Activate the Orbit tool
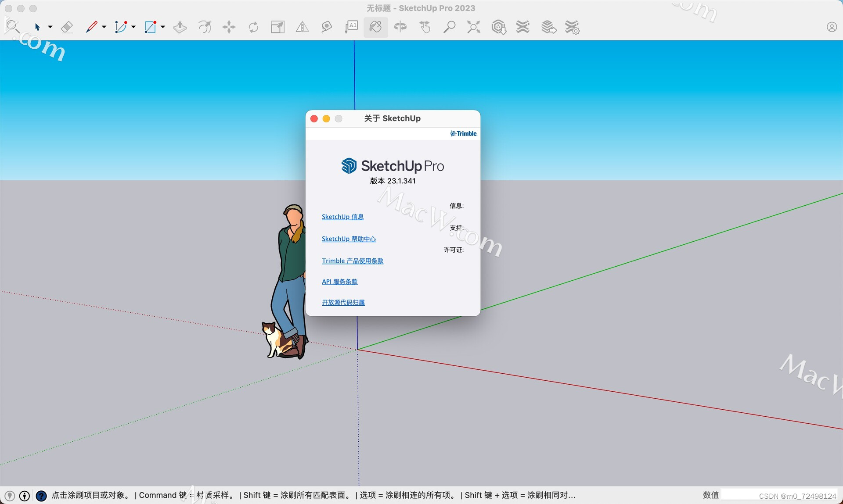Screen dimensions: 843x504 tap(400, 27)
